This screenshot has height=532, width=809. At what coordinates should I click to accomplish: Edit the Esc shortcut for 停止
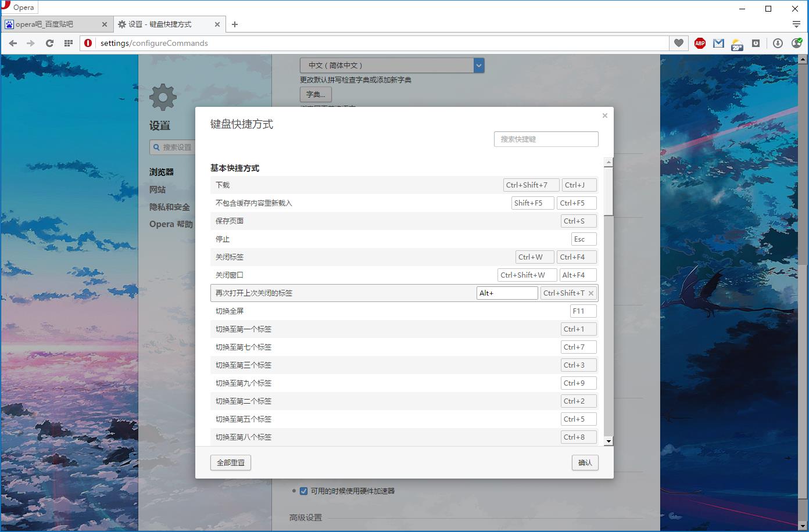click(x=584, y=239)
